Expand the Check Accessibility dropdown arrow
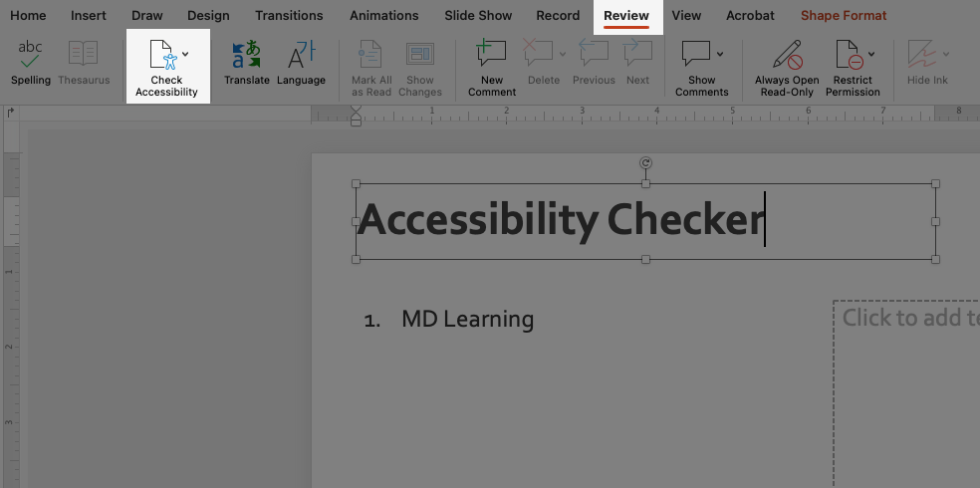Screen dimensions: 980x488 185,54
